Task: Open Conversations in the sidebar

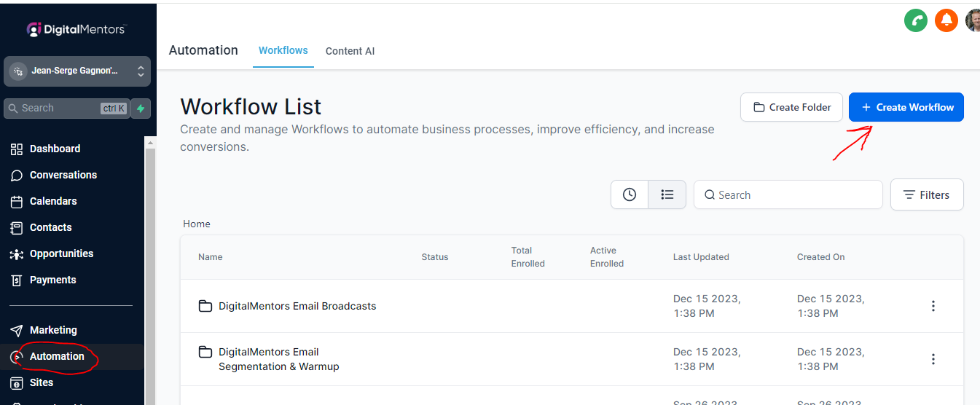Action: (x=63, y=175)
